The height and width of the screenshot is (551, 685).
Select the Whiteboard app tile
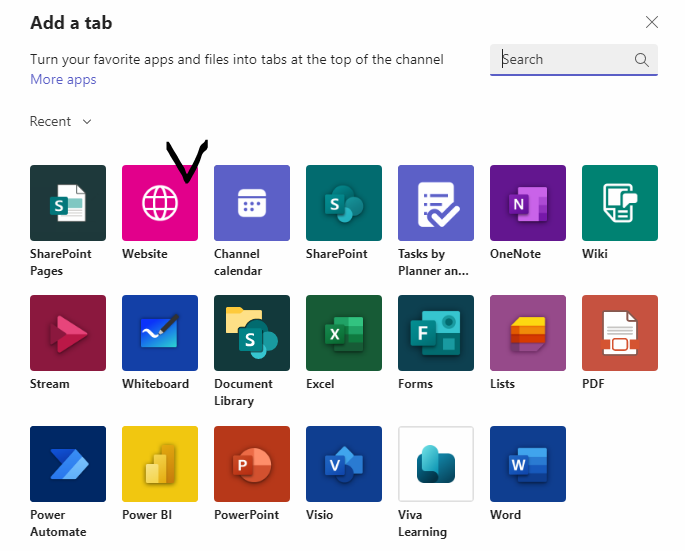pyautogui.click(x=160, y=333)
